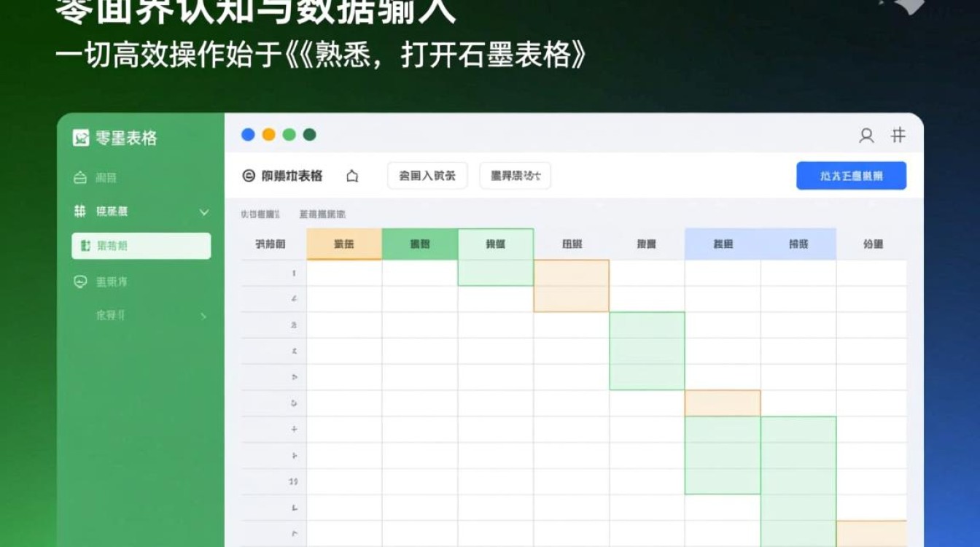Select the second gray tab label below the spreadsheet title
This screenshot has width=980, height=547.
coord(321,214)
